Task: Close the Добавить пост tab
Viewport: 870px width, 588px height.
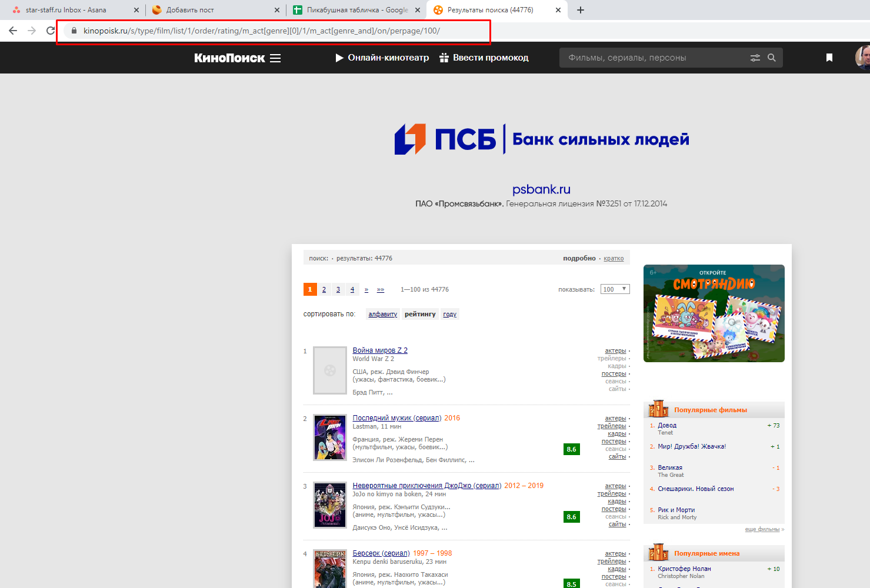Action: (277, 10)
